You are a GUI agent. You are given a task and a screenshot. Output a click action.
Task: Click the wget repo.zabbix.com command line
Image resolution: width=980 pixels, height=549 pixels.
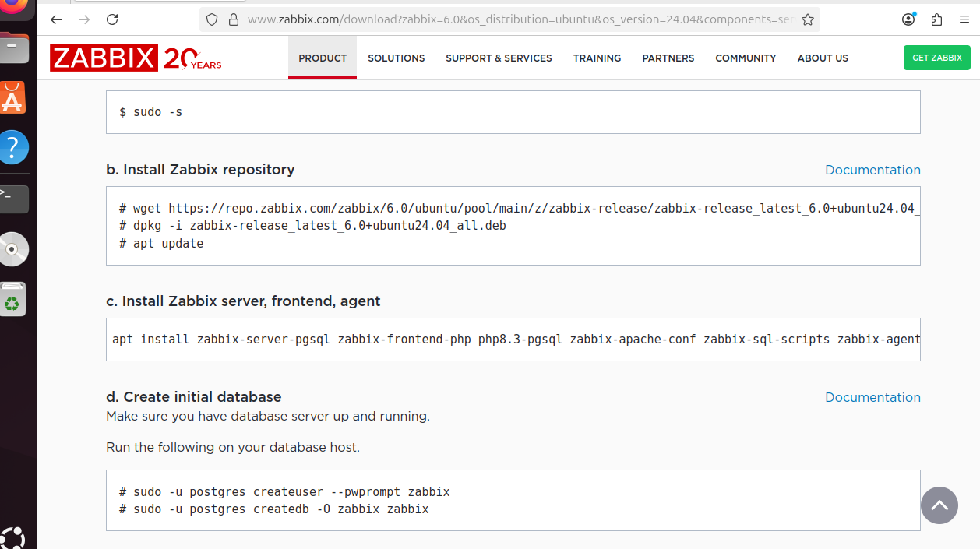tap(520, 209)
